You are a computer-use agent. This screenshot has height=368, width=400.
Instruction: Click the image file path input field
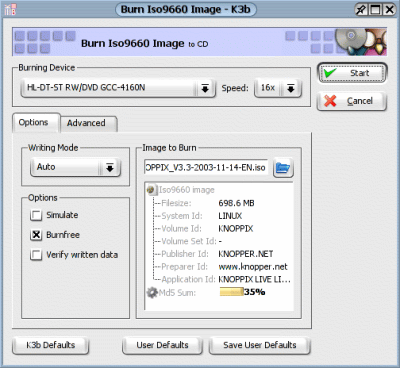point(206,167)
